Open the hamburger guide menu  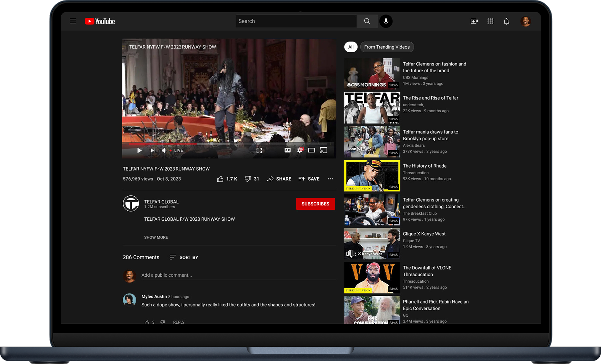[73, 21]
